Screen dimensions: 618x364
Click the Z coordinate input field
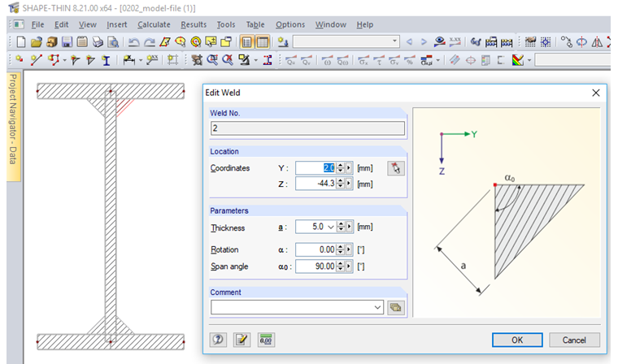[316, 184]
